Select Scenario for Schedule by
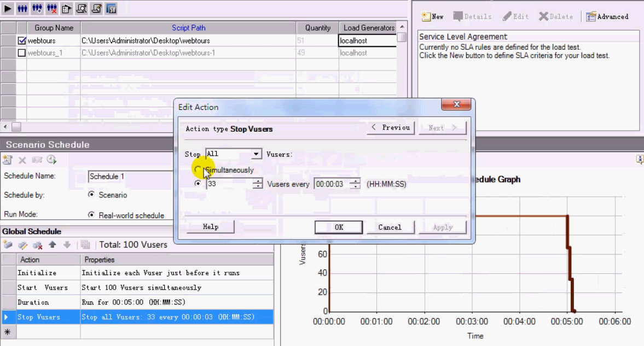Viewport: 644px width, 346px height. 91,195
